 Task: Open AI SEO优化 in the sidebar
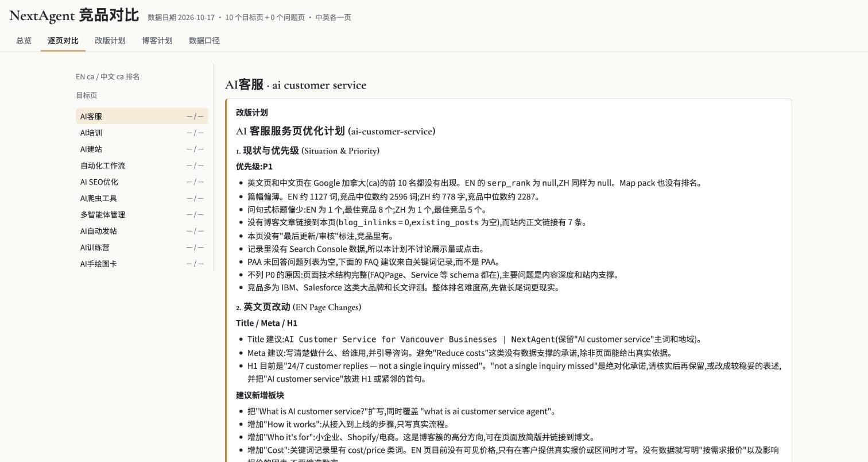(x=142, y=182)
